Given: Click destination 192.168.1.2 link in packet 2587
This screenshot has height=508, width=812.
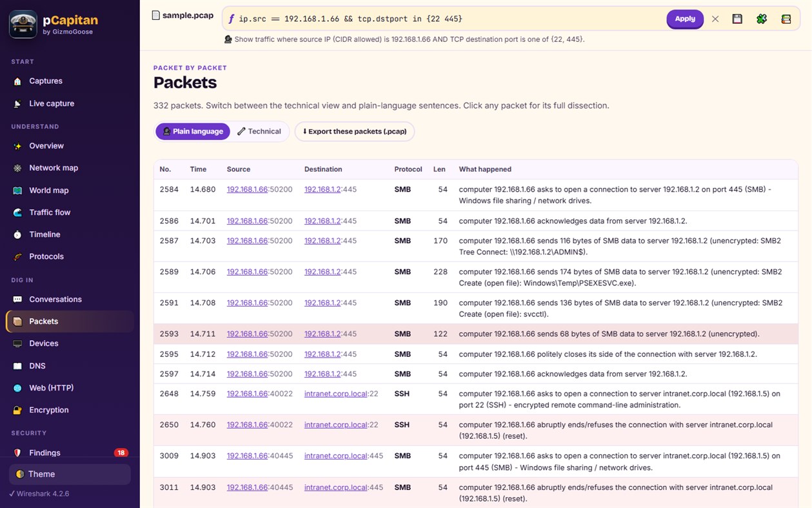Looking at the screenshot, I should coord(322,241).
